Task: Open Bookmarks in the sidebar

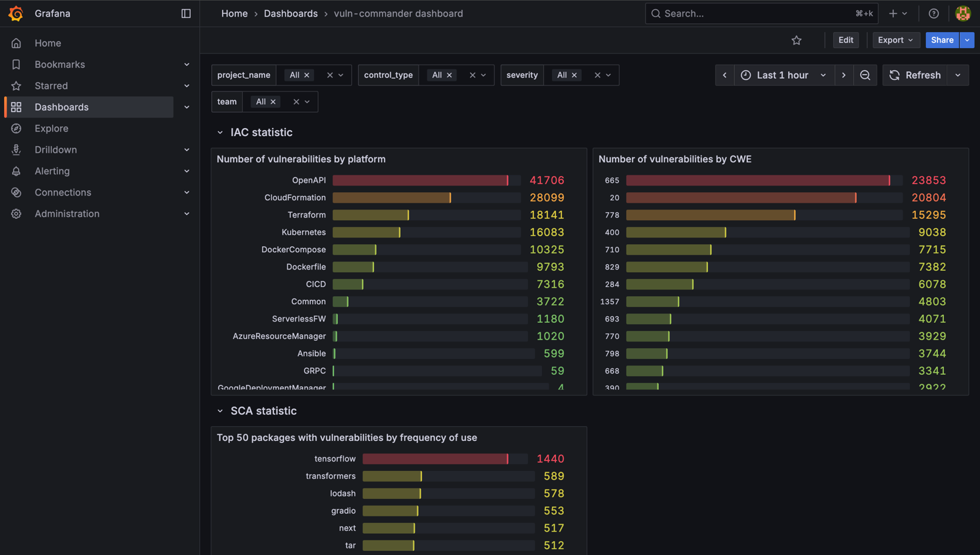Action: coord(59,65)
